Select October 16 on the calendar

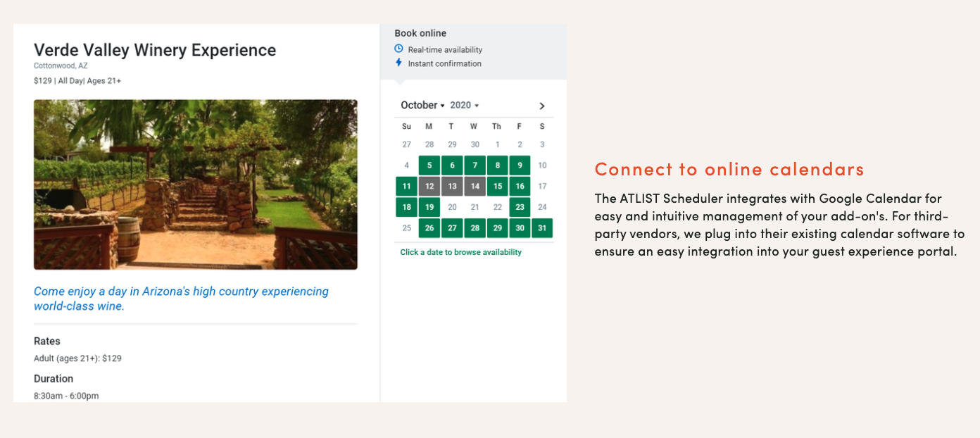(520, 187)
